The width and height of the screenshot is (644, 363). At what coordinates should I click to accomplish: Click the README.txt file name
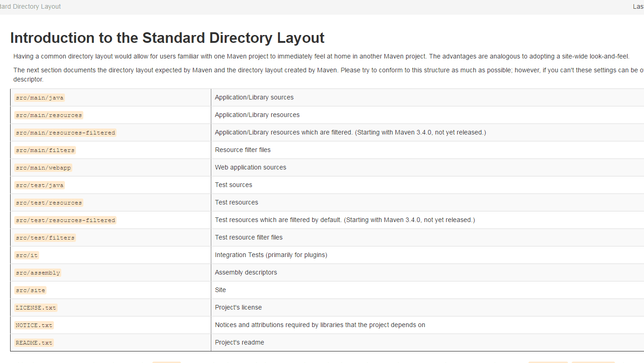tap(34, 343)
